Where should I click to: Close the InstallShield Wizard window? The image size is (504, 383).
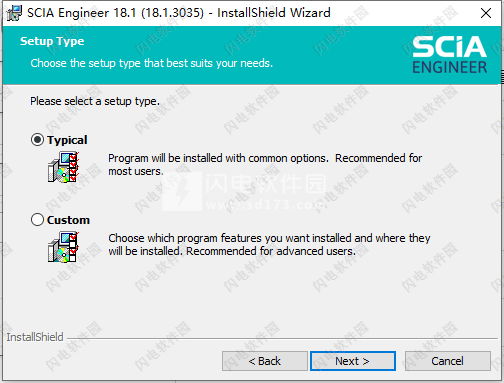(x=486, y=13)
